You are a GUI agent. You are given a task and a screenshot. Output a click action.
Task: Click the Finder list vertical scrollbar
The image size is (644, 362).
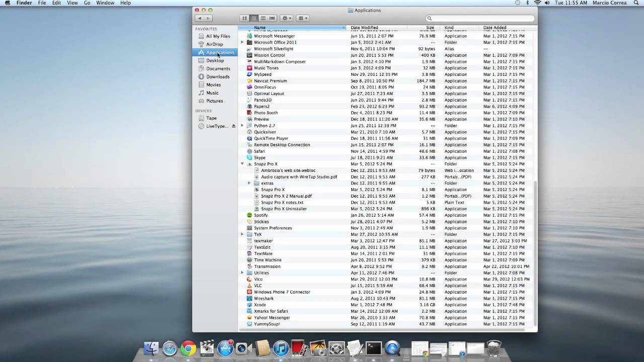(x=535, y=254)
